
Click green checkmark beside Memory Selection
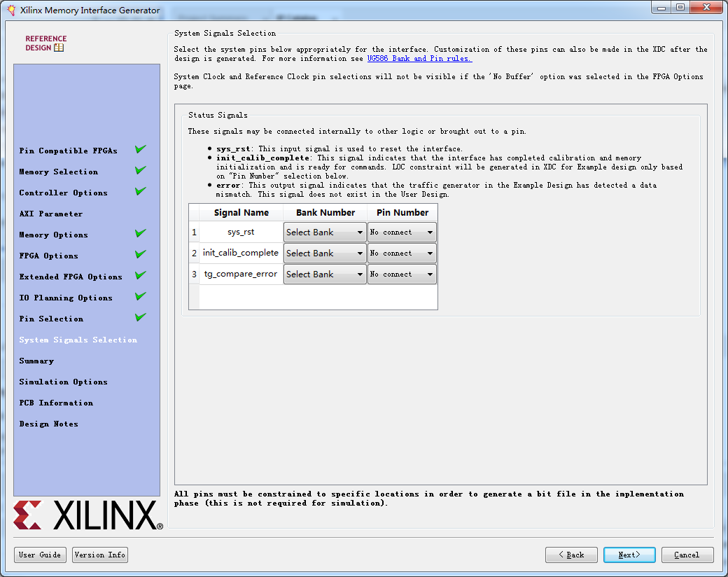pos(141,170)
